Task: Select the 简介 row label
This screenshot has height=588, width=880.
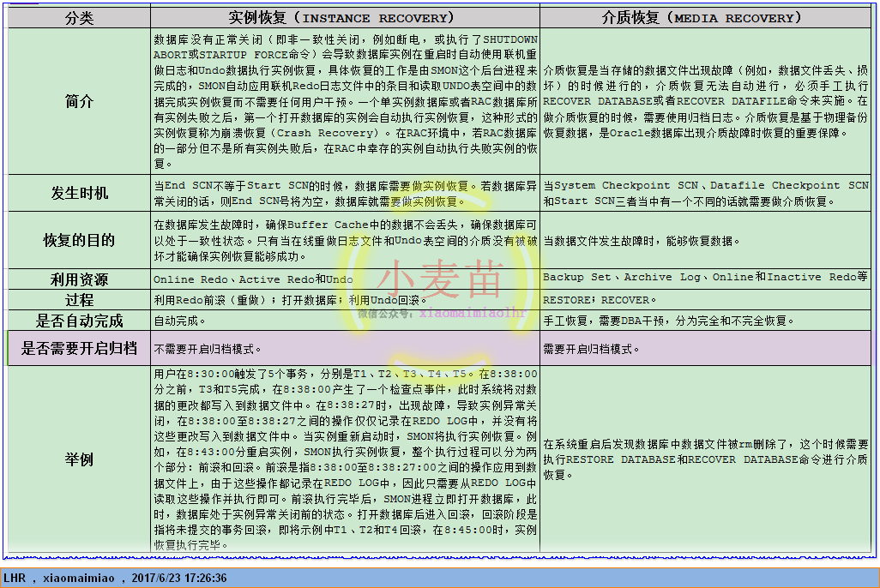Action: click(79, 101)
